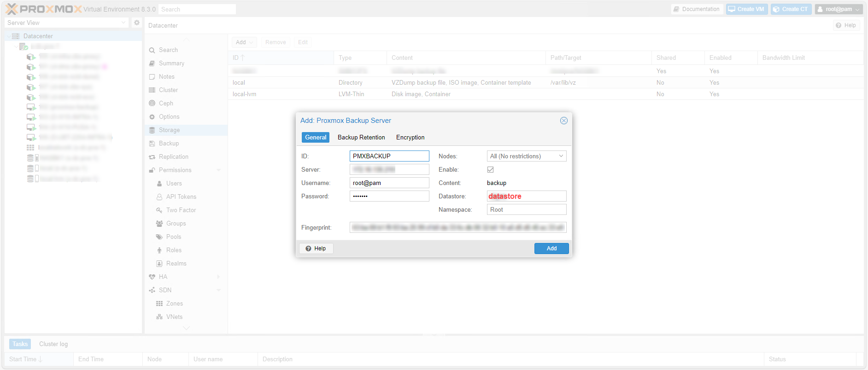Click the Roles icon
The image size is (868, 370).
pos(159,250)
